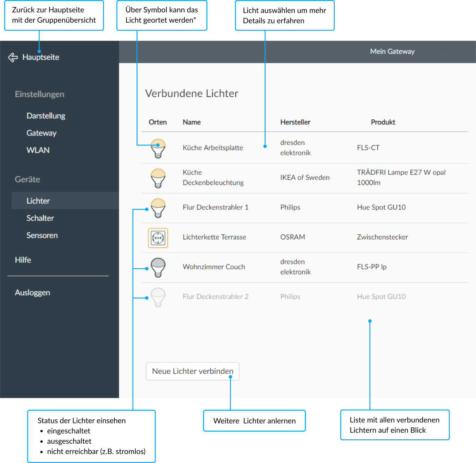476x463 pixels.
Task: Click the Neue Lichter verbinden button
Action: coord(192,371)
